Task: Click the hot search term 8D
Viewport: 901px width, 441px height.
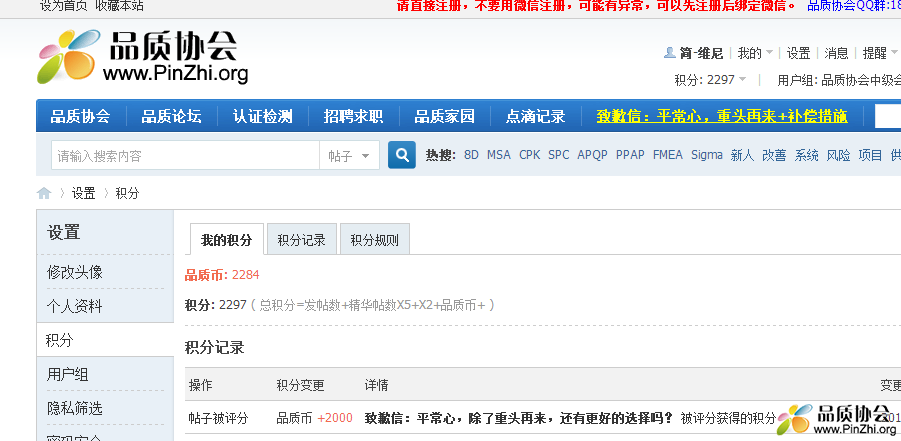Action: pos(471,155)
